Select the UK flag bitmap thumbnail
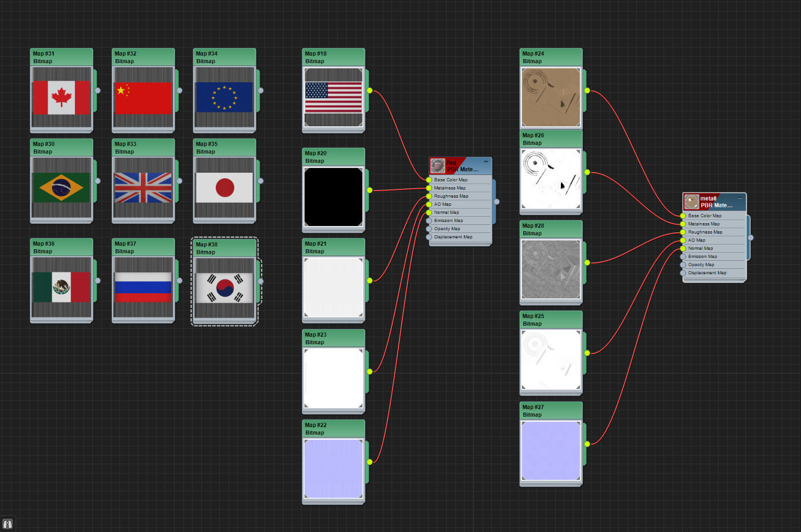801x532 pixels. pyautogui.click(x=143, y=188)
